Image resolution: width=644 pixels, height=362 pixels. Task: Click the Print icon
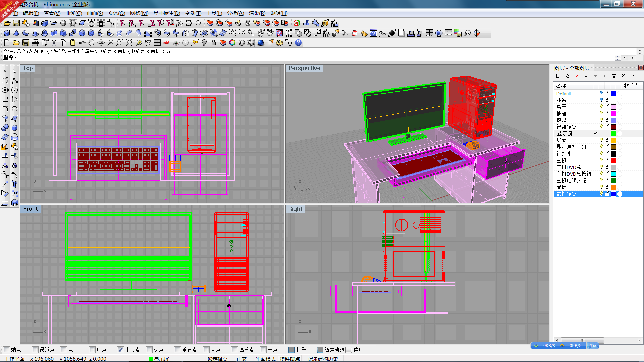click(35, 43)
